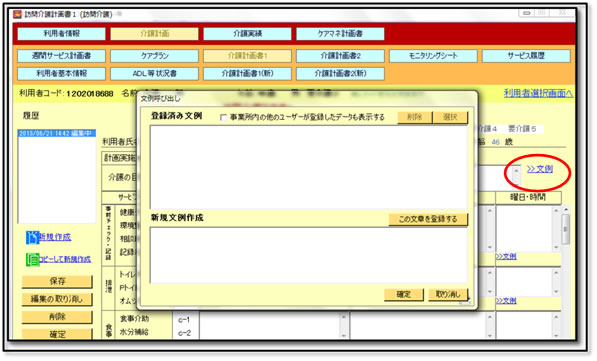Open the モニタリングシート sub-tab
597x361 pixels.
(x=433, y=56)
